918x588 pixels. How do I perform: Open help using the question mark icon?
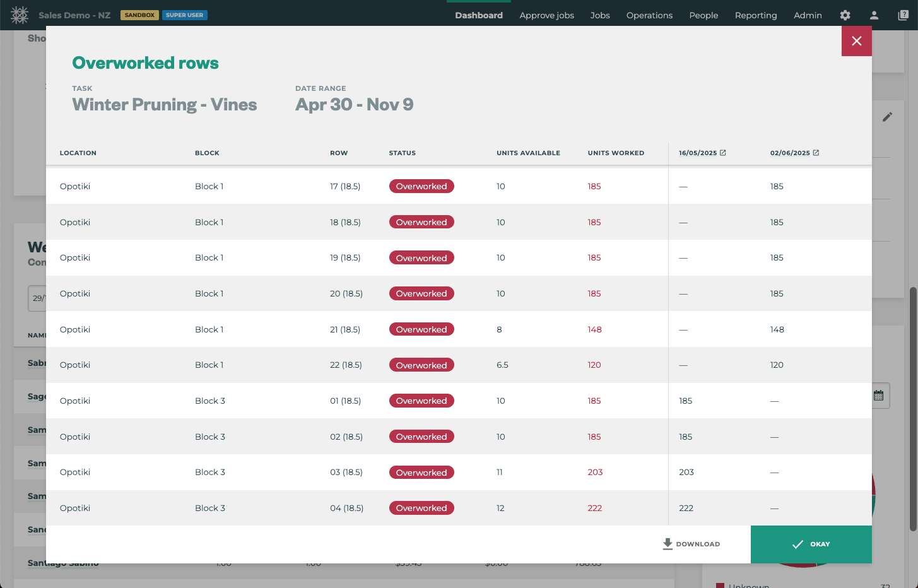[903, 15]
